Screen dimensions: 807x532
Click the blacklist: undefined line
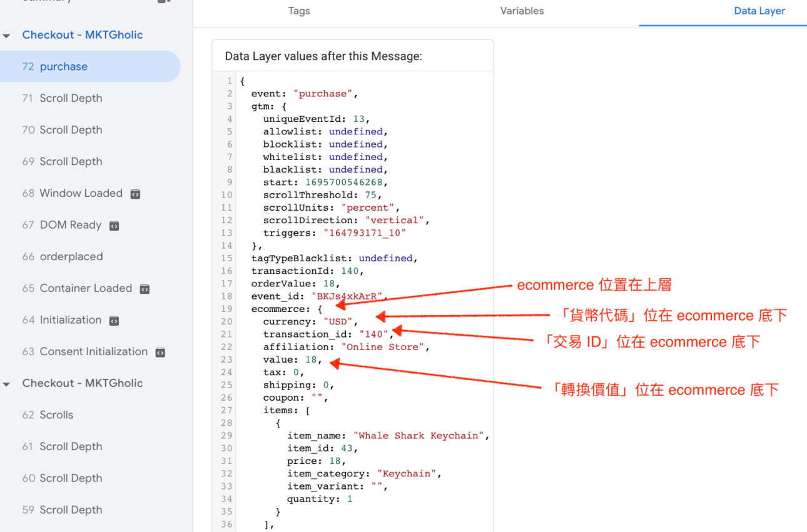(x=326, y=169)
